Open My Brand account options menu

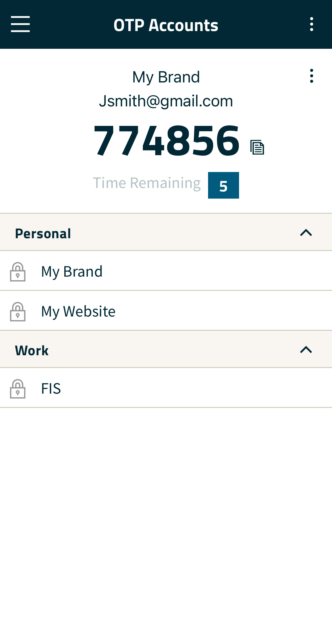coord(312,76)
